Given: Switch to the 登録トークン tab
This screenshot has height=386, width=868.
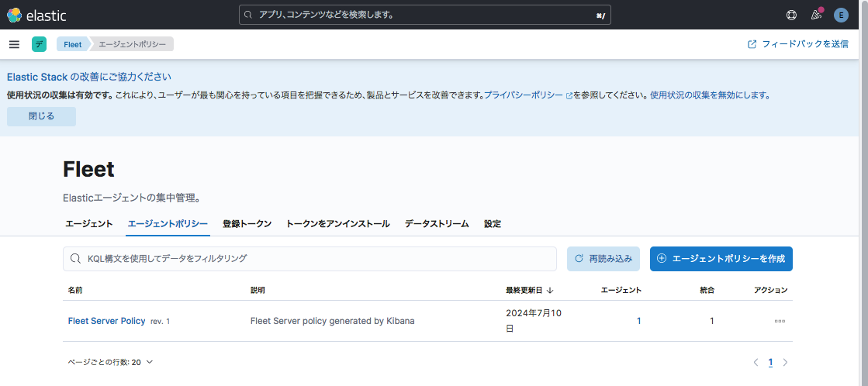Looking at the screenshot, I should (247, 224).
